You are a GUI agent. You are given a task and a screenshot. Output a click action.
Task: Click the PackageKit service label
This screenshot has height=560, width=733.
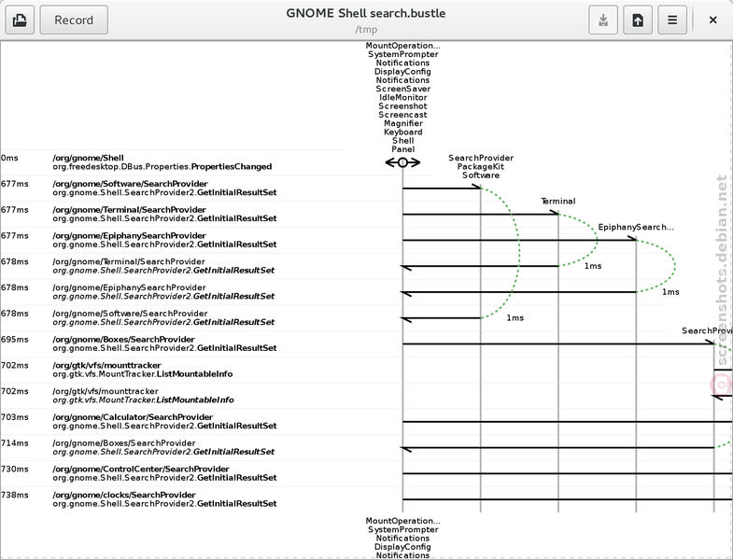(x=481, y=167)
